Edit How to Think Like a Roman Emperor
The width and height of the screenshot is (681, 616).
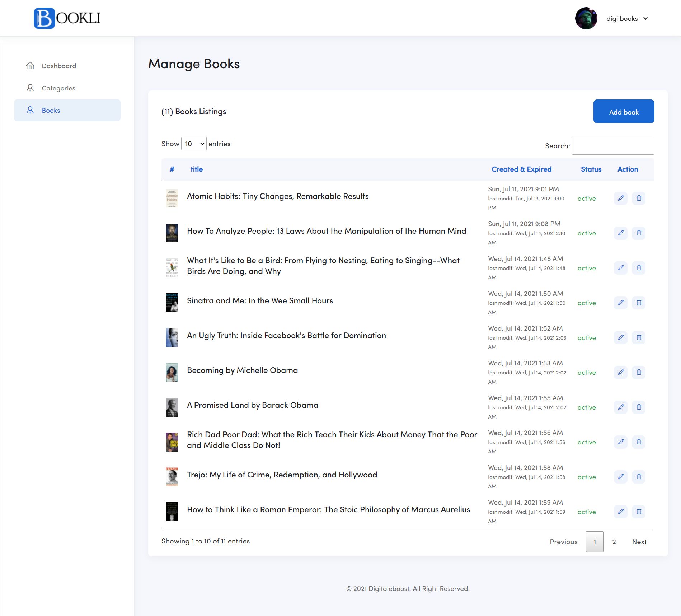click(x=621, y=512)
